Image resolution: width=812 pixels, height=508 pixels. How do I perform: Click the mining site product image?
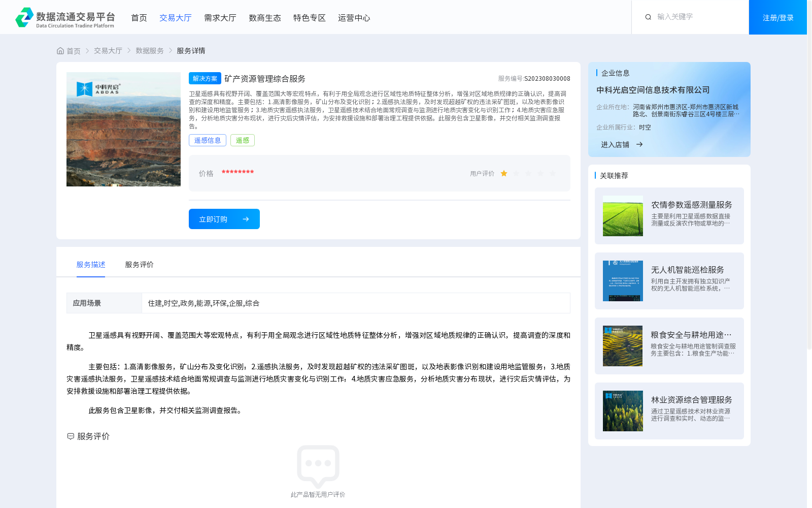[x=123, y=129]
